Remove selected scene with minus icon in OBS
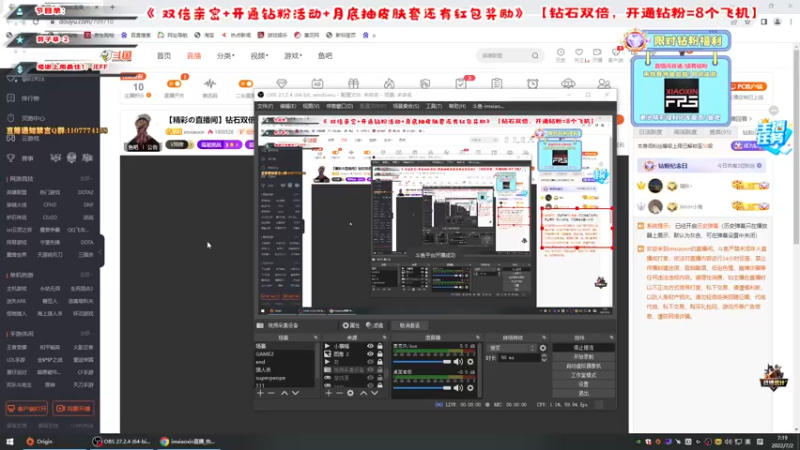The height and width of the screenshot is (450, 800). pyautogui.click(x=271, y=393)
